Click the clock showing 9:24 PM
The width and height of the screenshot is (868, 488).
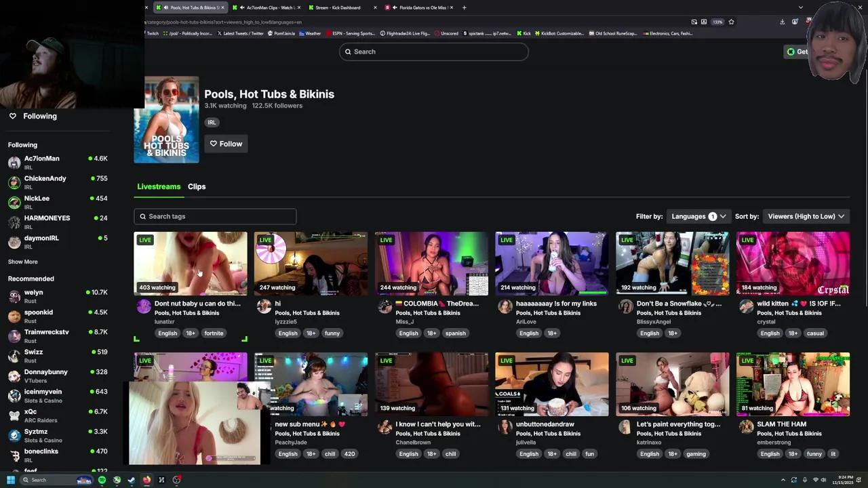844,480
